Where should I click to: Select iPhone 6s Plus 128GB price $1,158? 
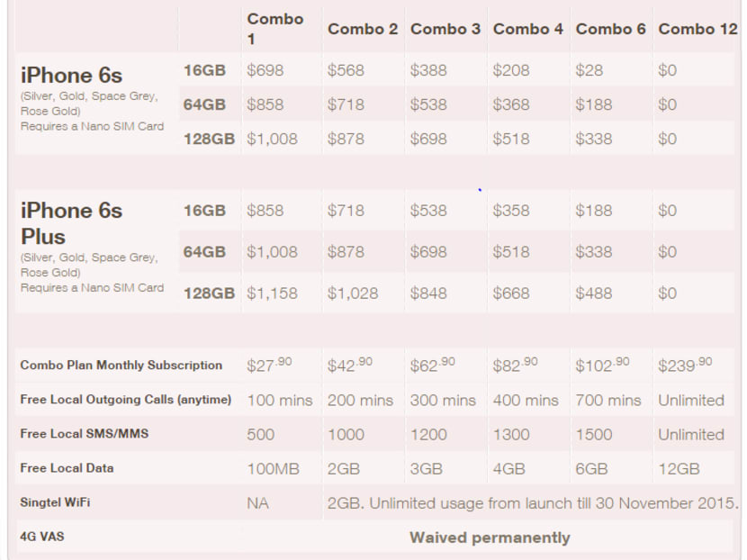pos(271,294)
